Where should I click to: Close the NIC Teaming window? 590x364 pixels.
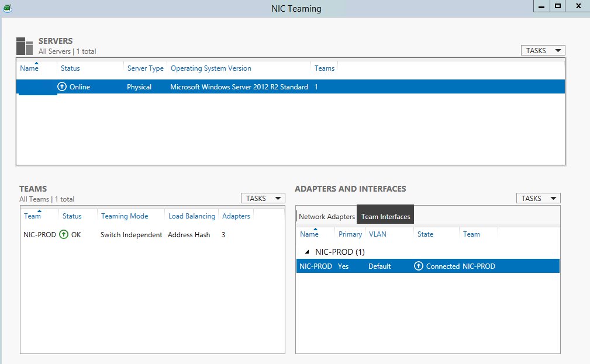[x=578, y=6]
